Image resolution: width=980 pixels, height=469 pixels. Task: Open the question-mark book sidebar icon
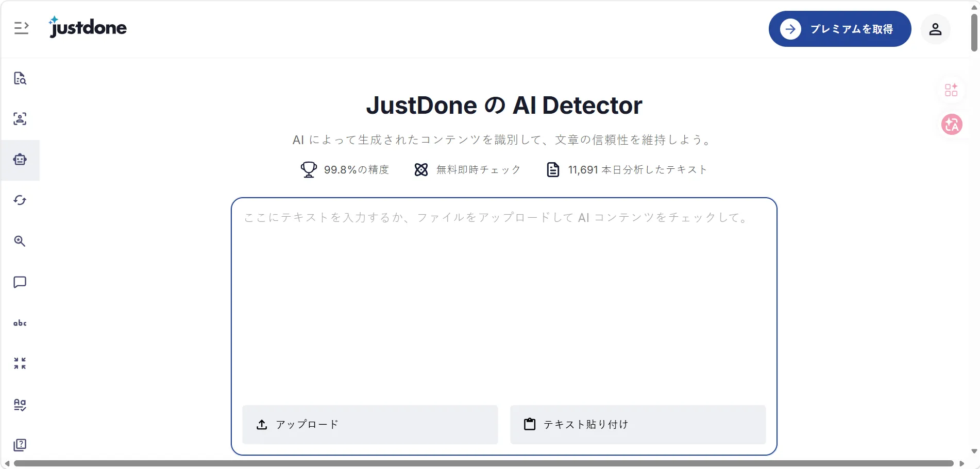[20, 445]
